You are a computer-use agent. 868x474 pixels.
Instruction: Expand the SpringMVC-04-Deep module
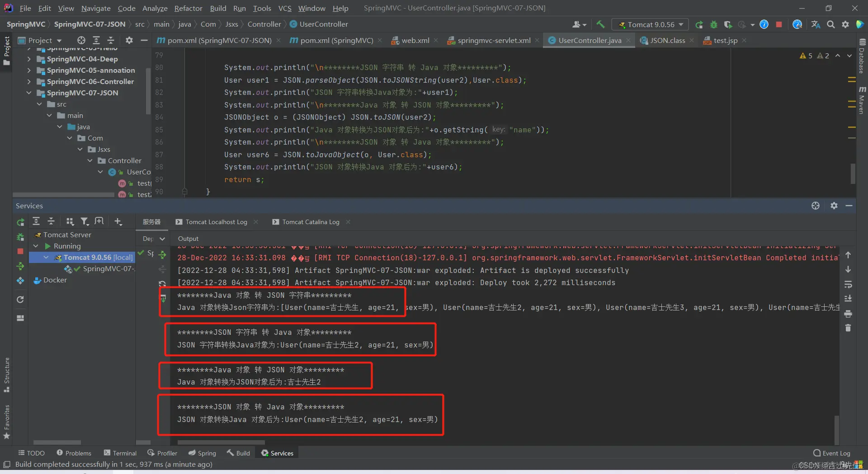(x=29, y=59)
